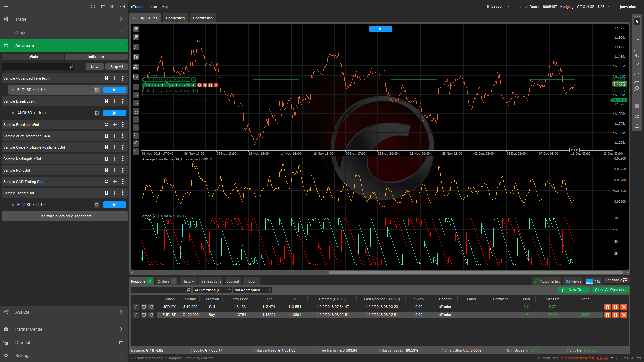Click the New cBot button
Screen dimensions: 644x362
(95, 67)
